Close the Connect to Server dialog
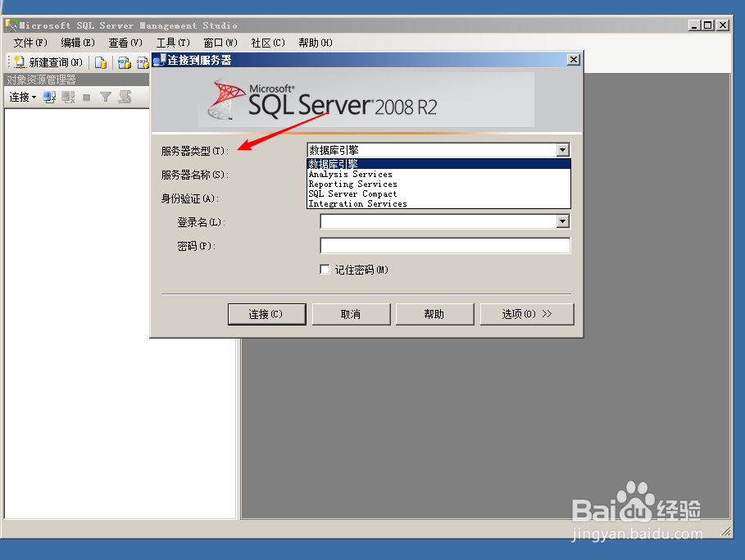The image size is (745, 560). (574, 59)
